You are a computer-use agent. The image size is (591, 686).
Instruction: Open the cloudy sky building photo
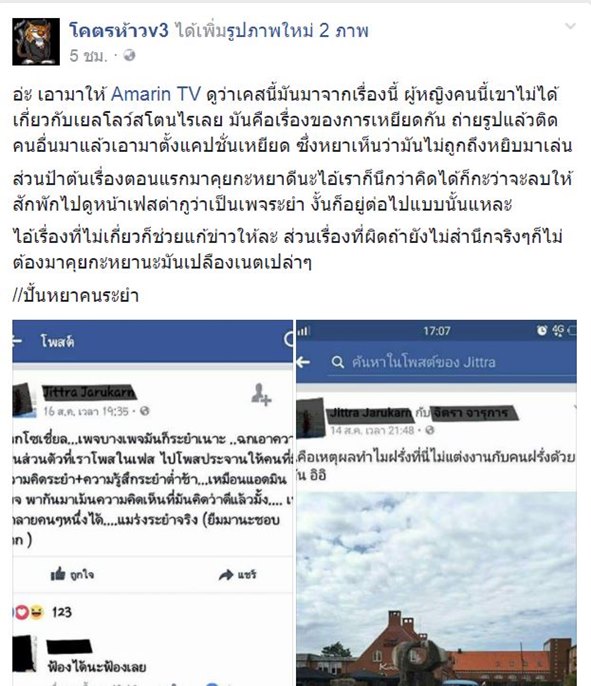pyautogui.click(x=436, y=588)
